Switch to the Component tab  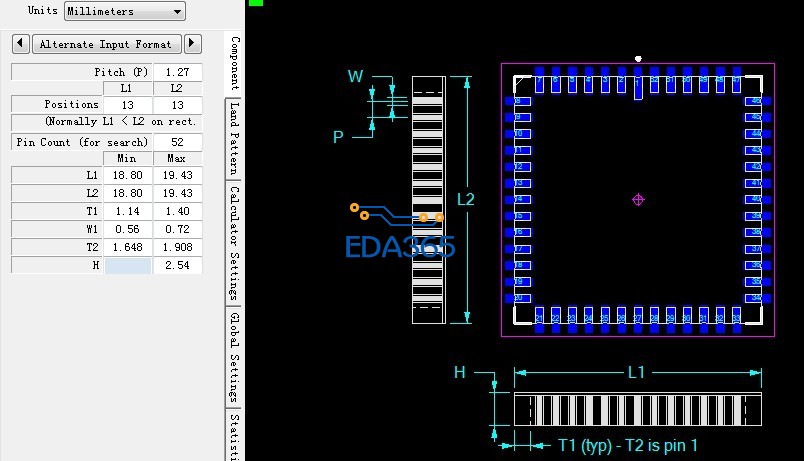coord(234,63)
